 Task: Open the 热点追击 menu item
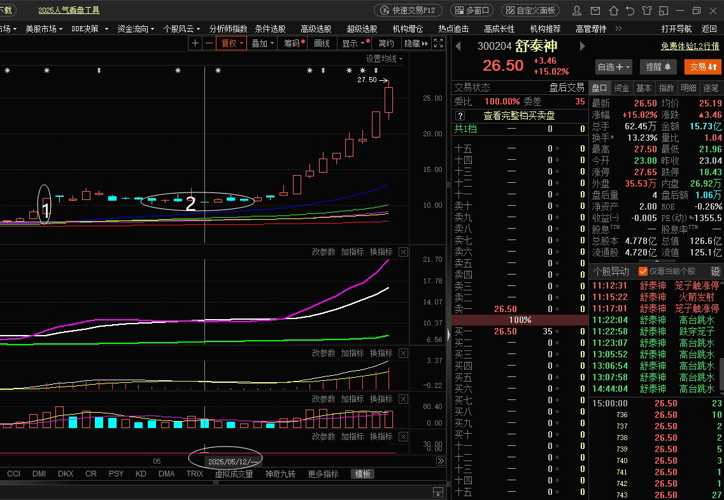pos(453,29)
